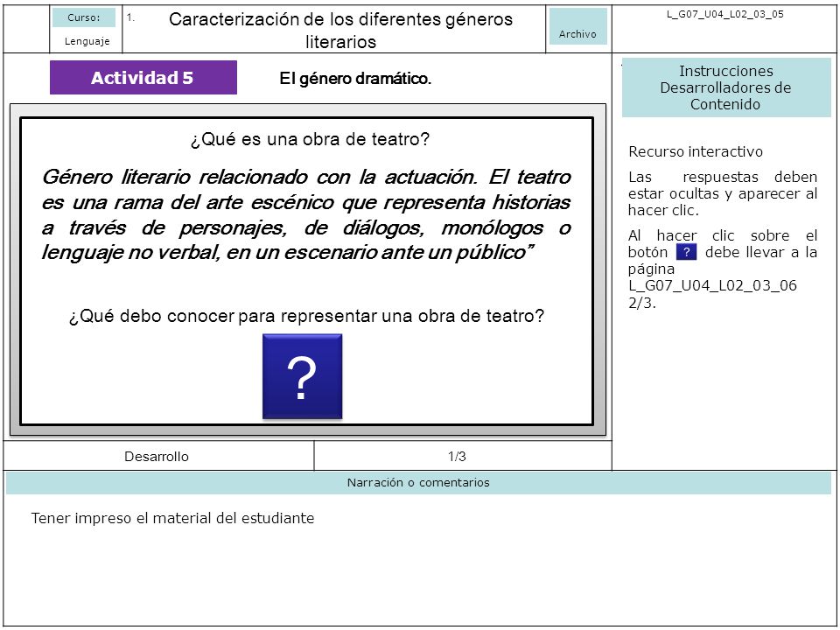Image resolution: width=840 pixels, height=630 pixels.
Task: Click the 'Narración o comentarios' header bar
Action: [418, 483]
